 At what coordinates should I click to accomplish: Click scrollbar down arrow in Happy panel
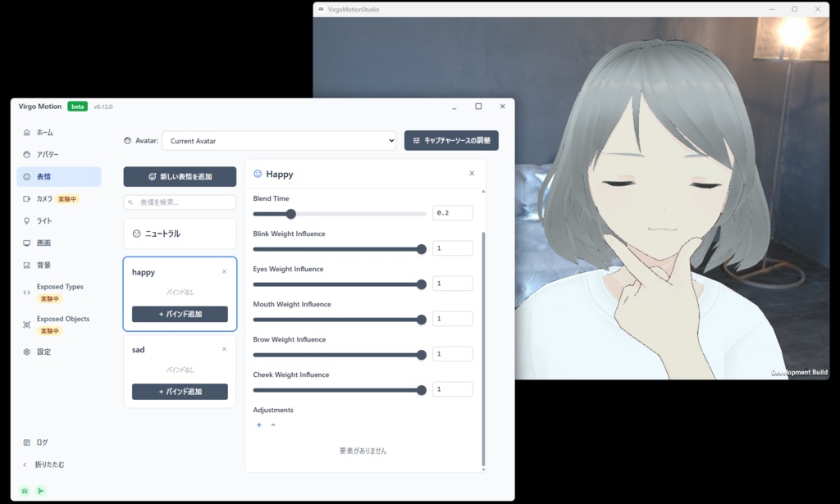[x=483, y=470]
